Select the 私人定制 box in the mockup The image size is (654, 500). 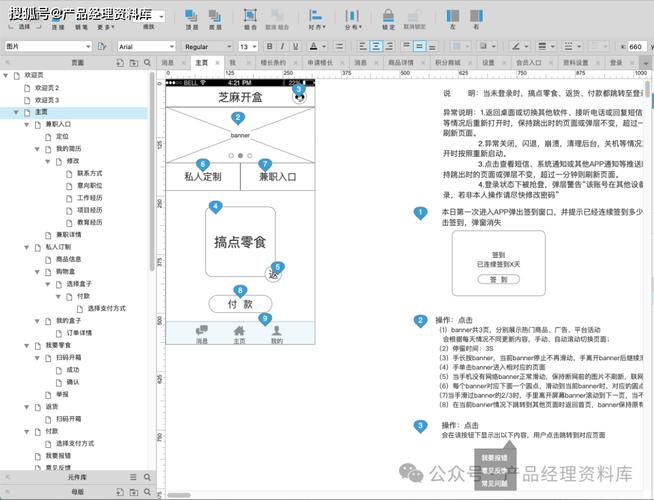203,177
